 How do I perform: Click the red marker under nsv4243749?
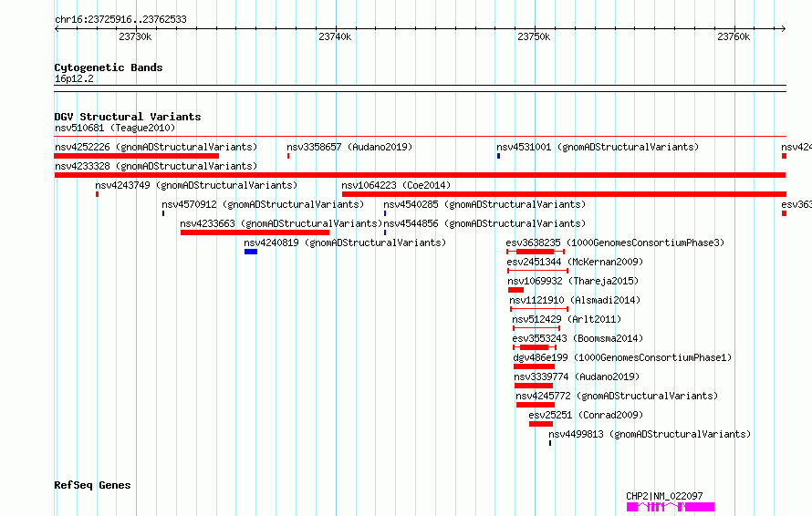tap(97, 194)
